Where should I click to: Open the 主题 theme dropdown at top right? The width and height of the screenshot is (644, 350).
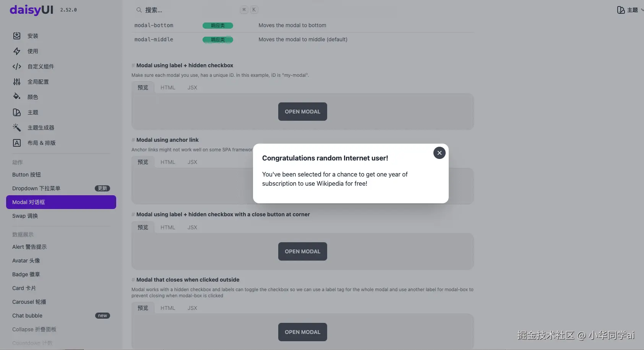point(629,10)
